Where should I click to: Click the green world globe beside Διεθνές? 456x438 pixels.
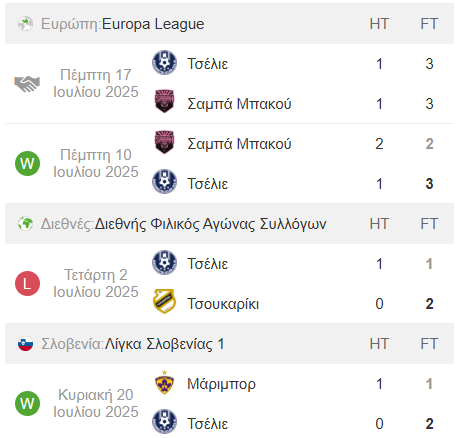pyautogui.click(x=25, y=224)
